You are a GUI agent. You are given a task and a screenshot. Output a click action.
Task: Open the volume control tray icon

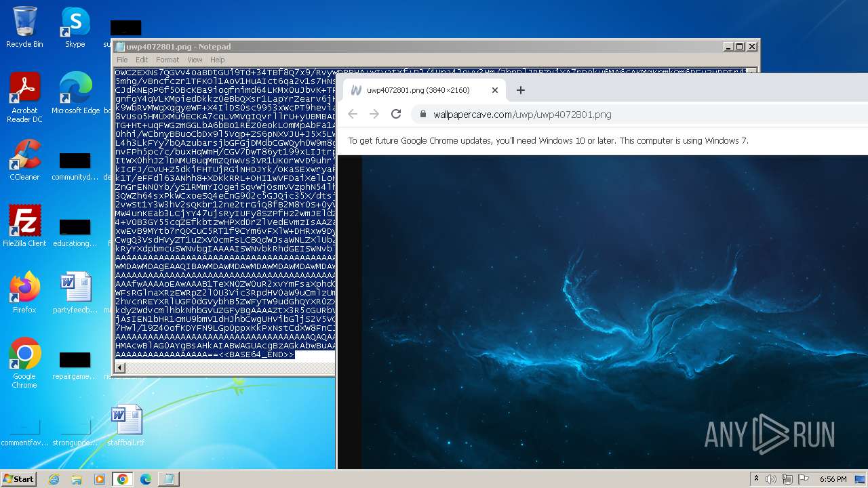(x=771, y=479)
